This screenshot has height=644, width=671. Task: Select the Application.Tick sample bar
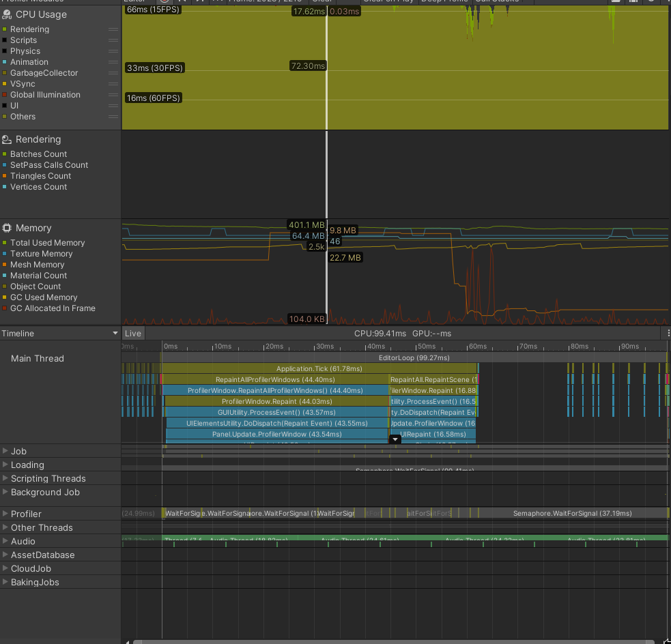(319, 368)
